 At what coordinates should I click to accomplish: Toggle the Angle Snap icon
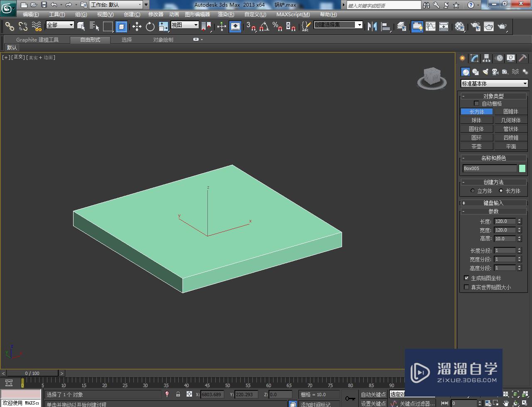(264, 27)
